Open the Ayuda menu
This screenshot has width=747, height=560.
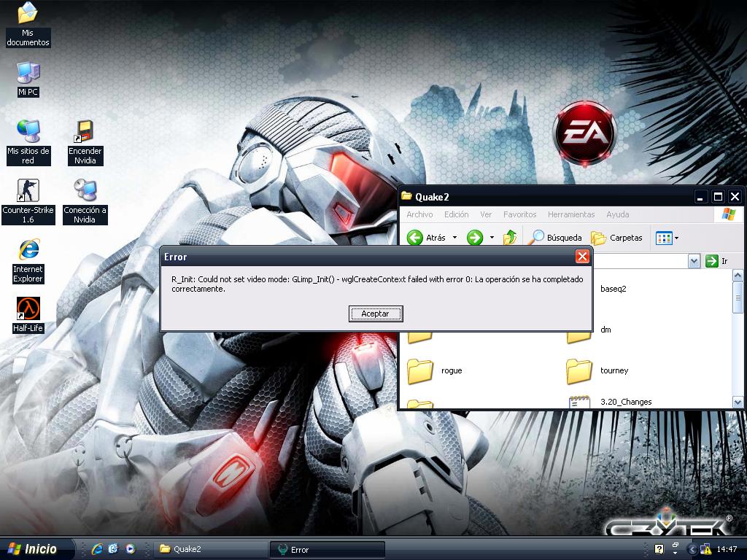(x=617, y=214)
